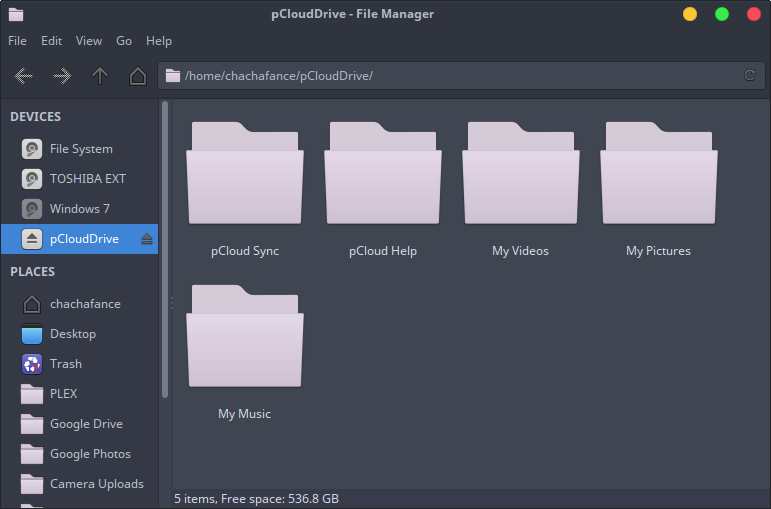Click the window folder icon in titlebar
The height and width of the screenshot is (509, 771).
tap(16, 14)
